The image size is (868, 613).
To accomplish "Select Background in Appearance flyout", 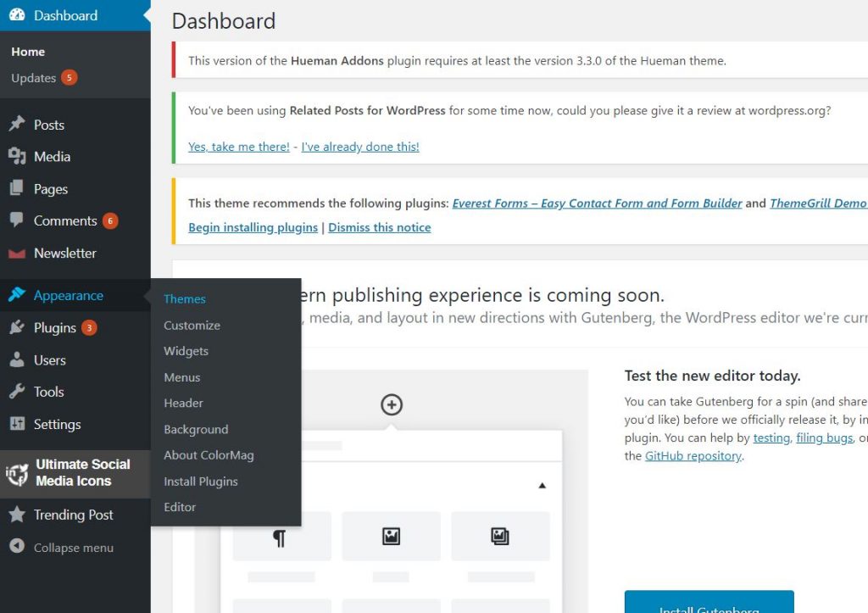I will (196, 430).
